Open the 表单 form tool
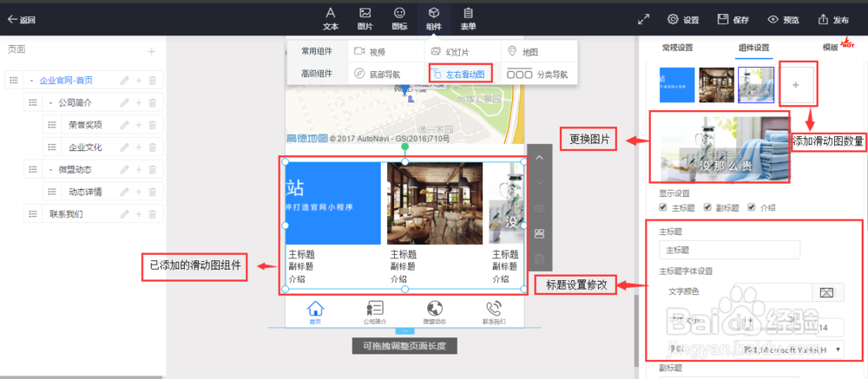 (x=469, y=18)
